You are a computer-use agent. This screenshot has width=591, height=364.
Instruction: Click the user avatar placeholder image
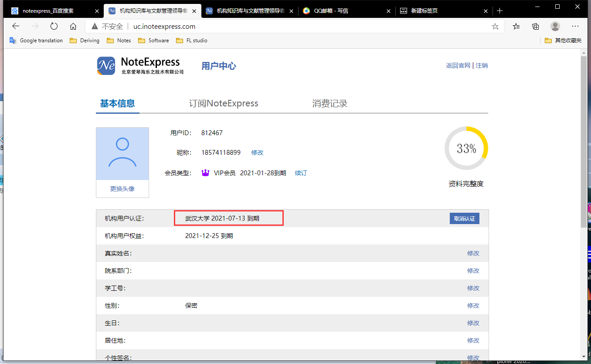tap(122, 153)
